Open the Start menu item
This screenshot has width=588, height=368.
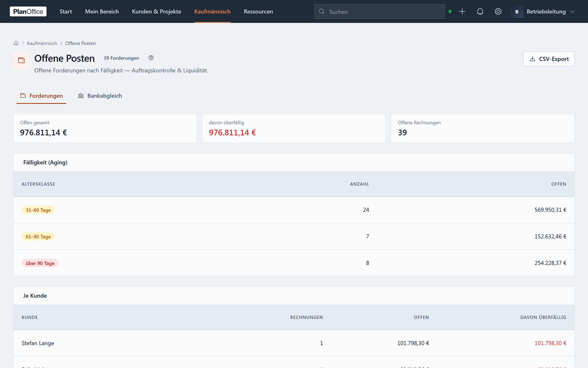(66, 11)
